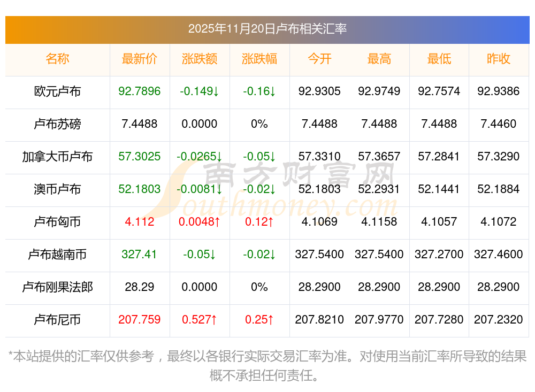Select the 卢布尼币 row name
The width and height of the screenshot is (535, 392).
[x=57, y=320]
